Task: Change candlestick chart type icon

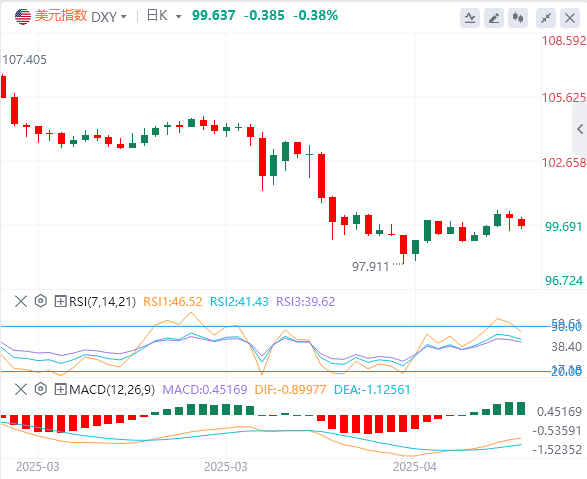Action: click(x=518, y=18)
